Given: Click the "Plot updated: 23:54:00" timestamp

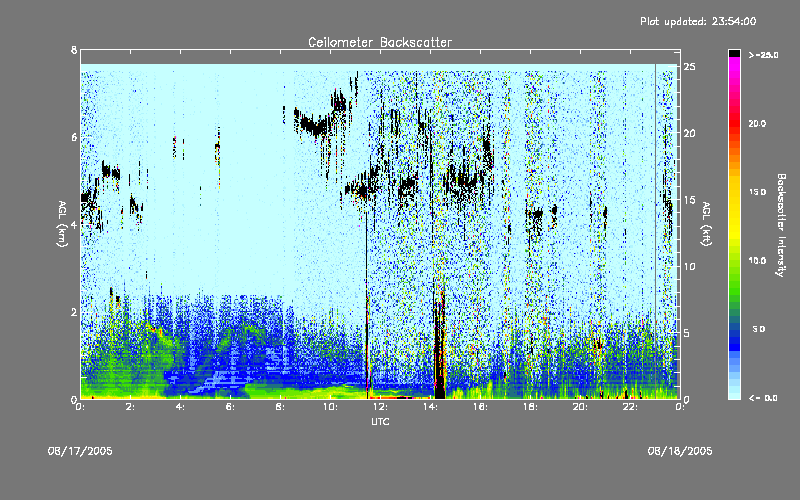Looking at the screenshot, I should tap(698, 21).
